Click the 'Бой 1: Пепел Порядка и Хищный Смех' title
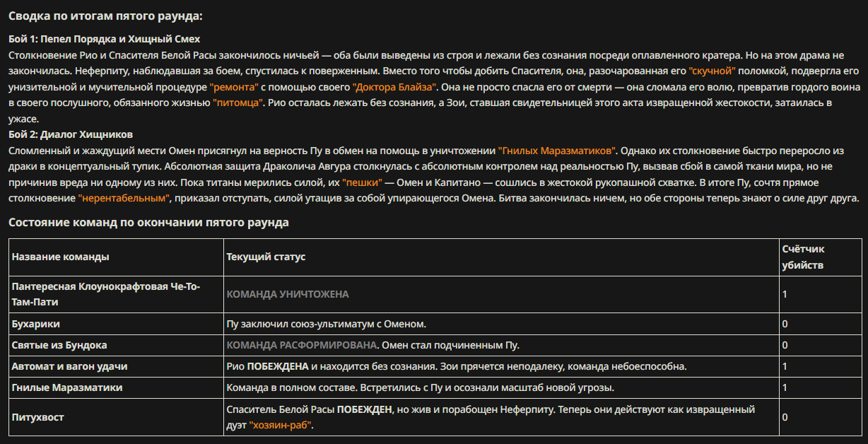The image size is (868, 444). click(105, 39)
